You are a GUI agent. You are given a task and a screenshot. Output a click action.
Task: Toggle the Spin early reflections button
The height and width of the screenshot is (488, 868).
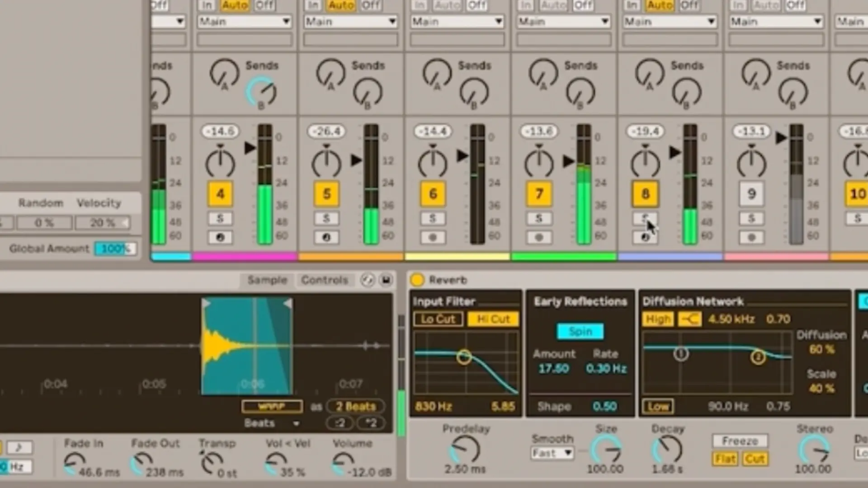[x=580, y=331]
